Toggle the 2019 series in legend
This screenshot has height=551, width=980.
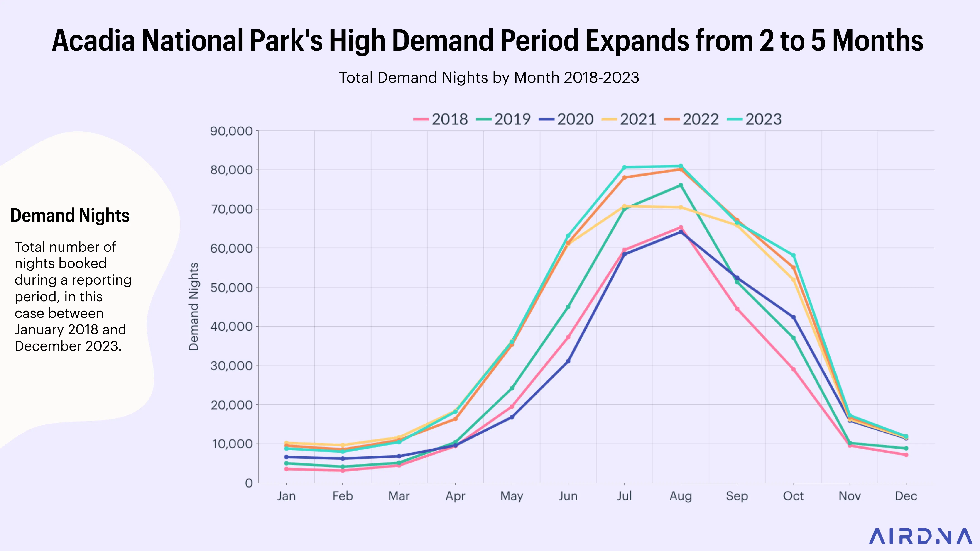(503, 119)
